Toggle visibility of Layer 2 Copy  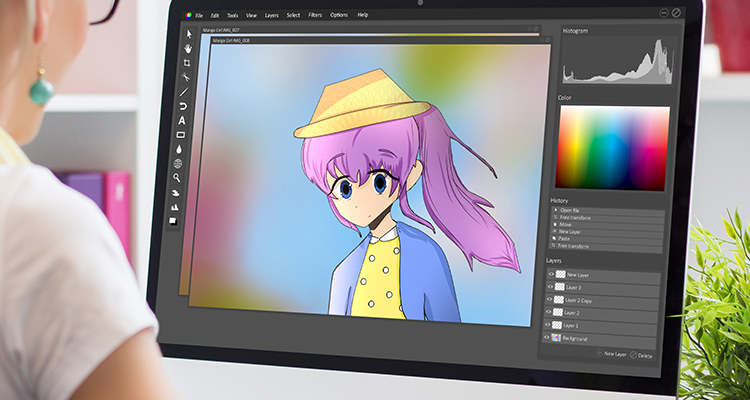pos(550,300)
